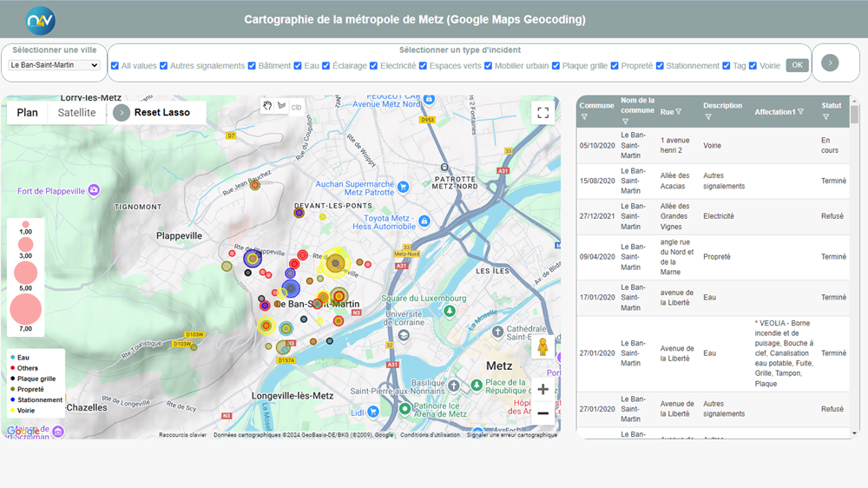Viewport: 868px width, 488px height.
Task: Click the Street View pegman icon
Action: pyautogui.click(x=542, y=347)
